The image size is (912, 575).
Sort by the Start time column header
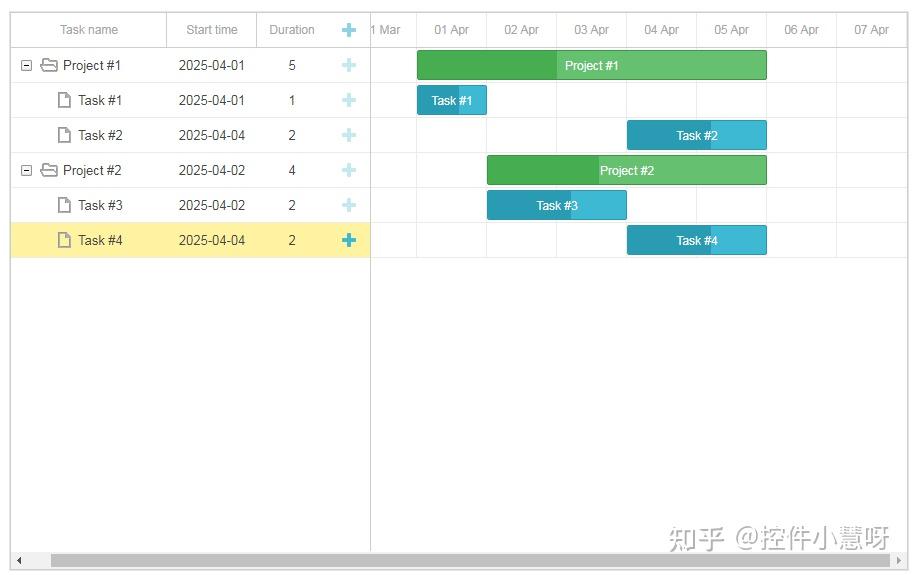[x=212, y=30]
